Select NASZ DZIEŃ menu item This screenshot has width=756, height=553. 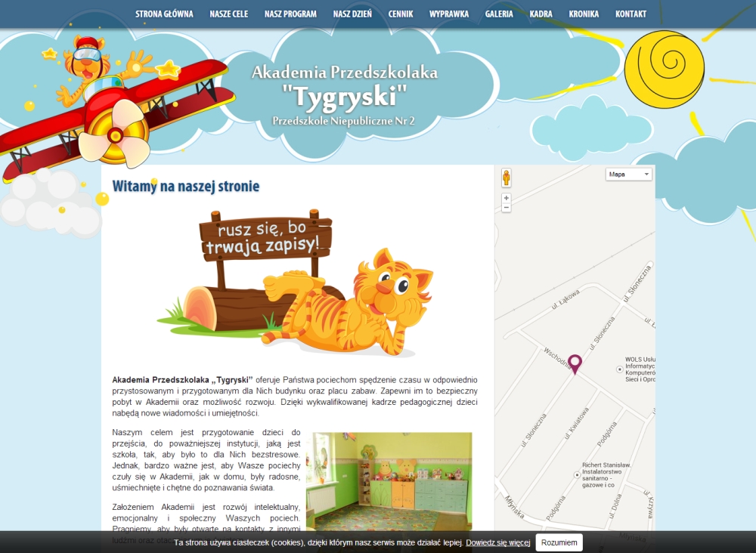352,14
